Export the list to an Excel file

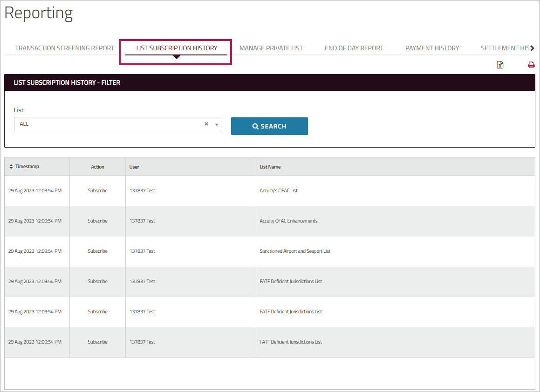coord(500,65)
